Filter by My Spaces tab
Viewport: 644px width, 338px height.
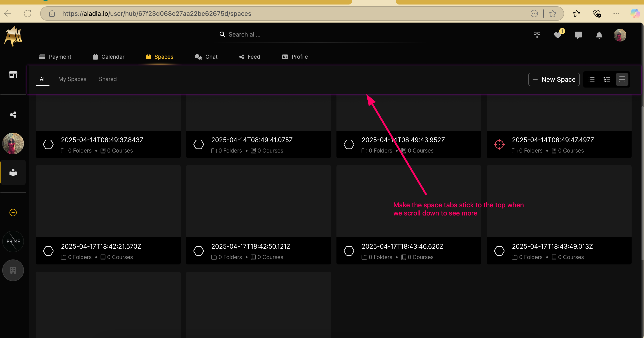click(x=72, y=79)
